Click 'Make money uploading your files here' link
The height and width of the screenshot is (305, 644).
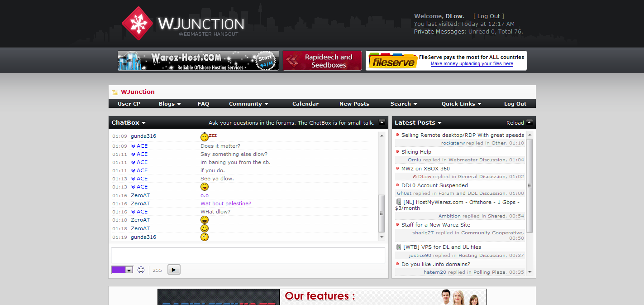[x=472, y=64]
